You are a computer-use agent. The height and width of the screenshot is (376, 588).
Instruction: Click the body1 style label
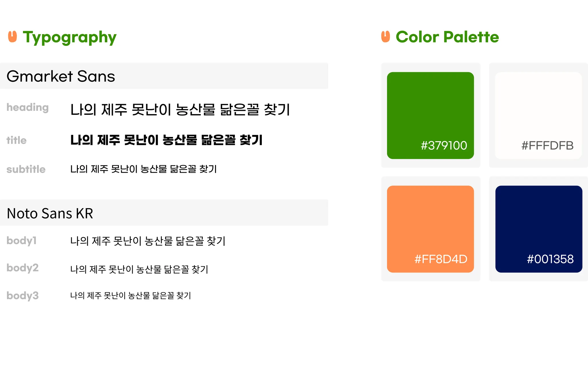point(22,241)
